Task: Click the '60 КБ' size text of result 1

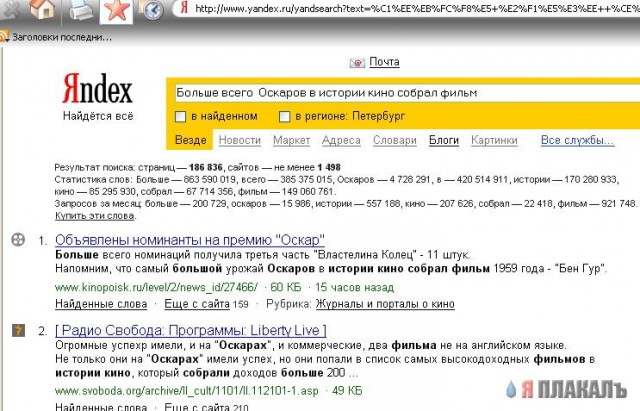Action: (x=286, y=288)
